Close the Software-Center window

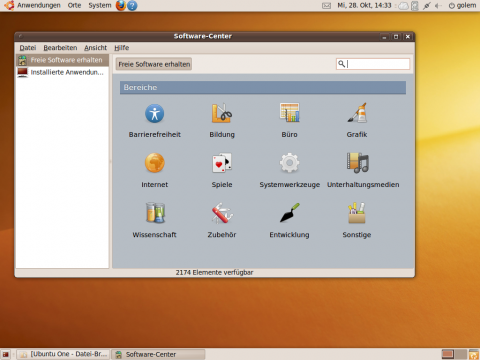(408, 37)
